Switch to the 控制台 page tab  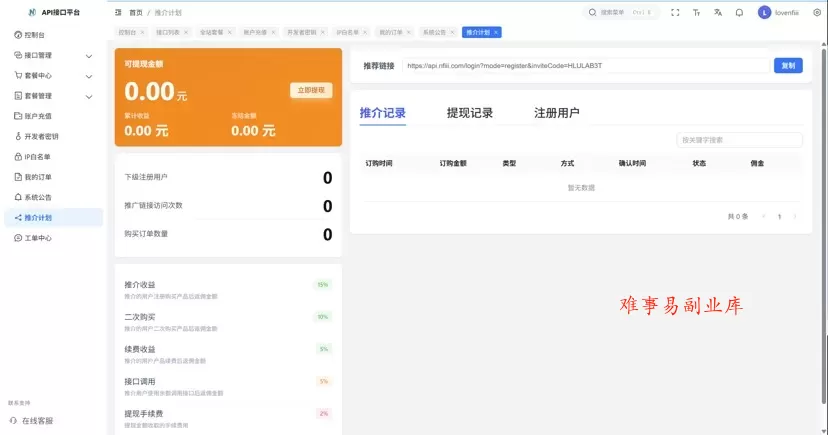pos(127,32)
